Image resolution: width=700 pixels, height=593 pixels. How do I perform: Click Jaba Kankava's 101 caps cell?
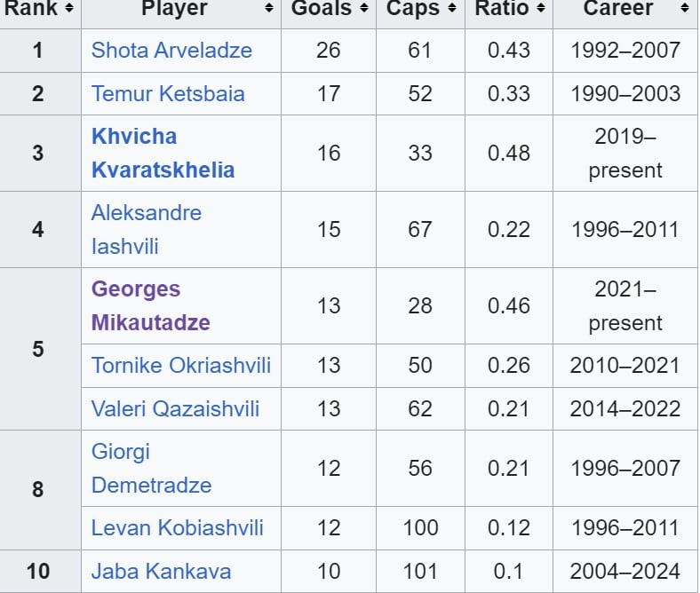(420, 571)
